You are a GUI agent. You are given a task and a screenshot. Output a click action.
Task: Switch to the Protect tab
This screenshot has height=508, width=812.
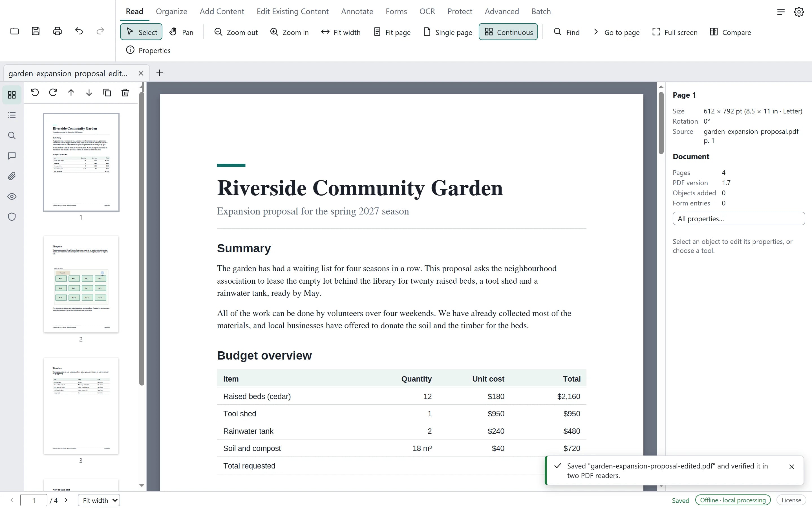(460, 11)
